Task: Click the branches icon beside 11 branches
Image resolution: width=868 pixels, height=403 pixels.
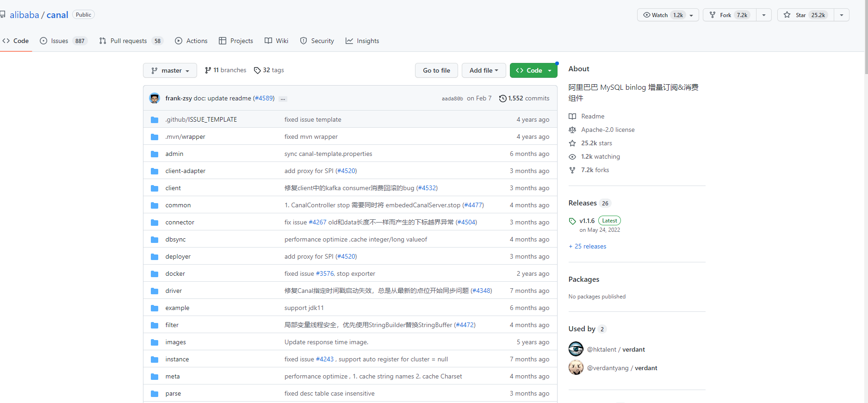Action: point(208,70)
